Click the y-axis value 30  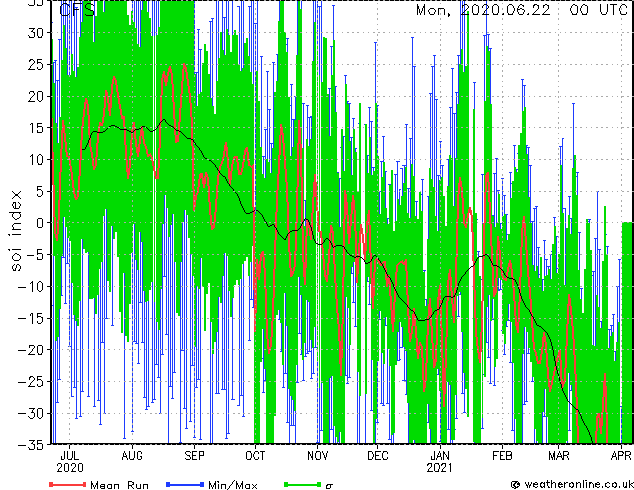pos(36,33)
